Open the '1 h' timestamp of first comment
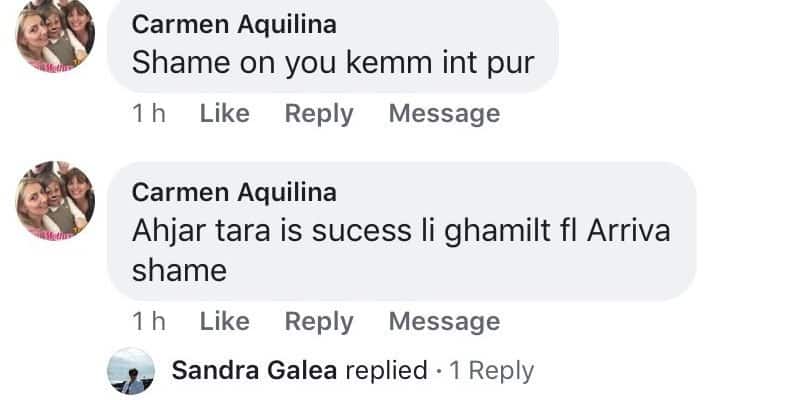This screenshot has height=400, width=803. click(x=148, y=114)
